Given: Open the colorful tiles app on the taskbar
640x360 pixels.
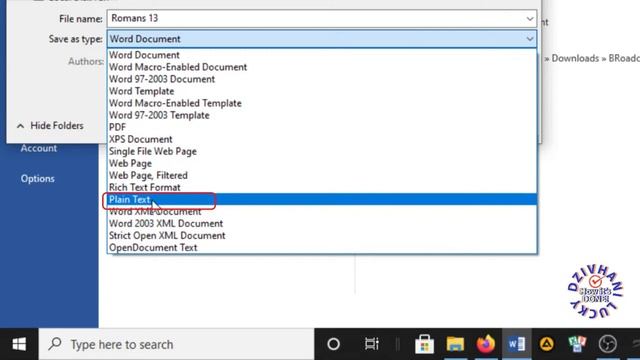Looking at the screenshot, I should click(577, 344).
